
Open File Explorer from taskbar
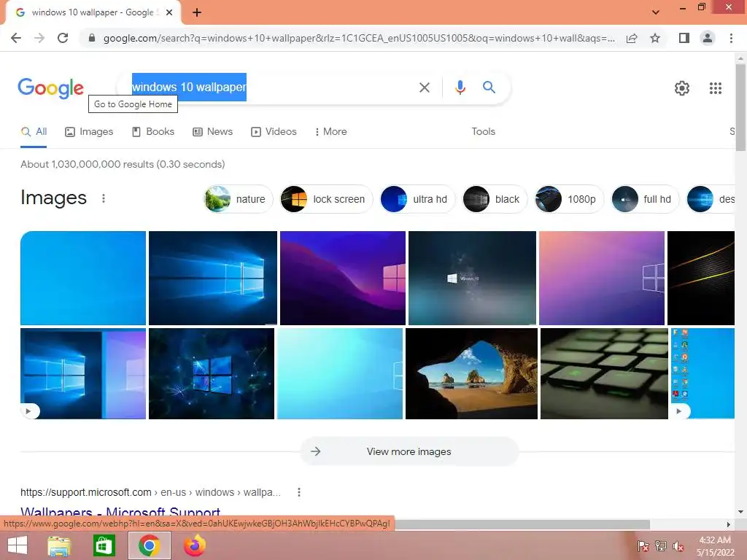59,545
